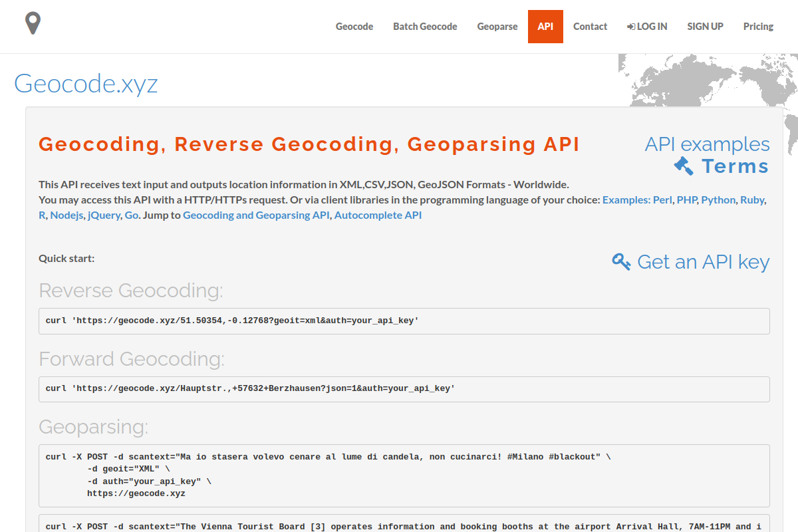798x532 pixels.
Task: Click the login arrow icon before LOG IN
Action: (x=630, y=27)
